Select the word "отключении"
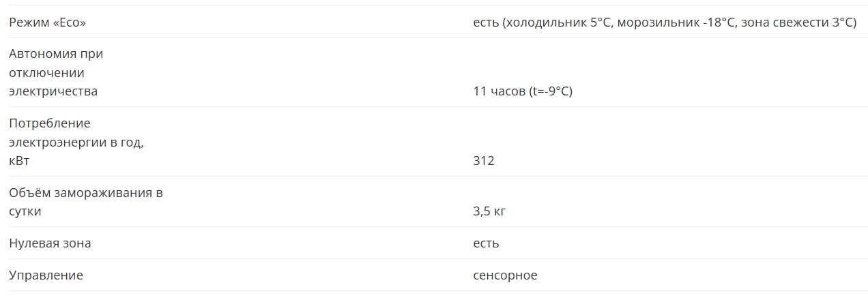The width and height of the screenshot is (868, 302). click(46, 72)
